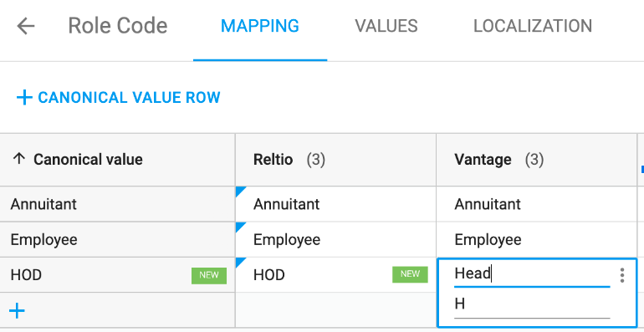Click the NEW badge in Reltio HOD cell
The height and width of the screenshot is (332, 644).
click(410, 274)
